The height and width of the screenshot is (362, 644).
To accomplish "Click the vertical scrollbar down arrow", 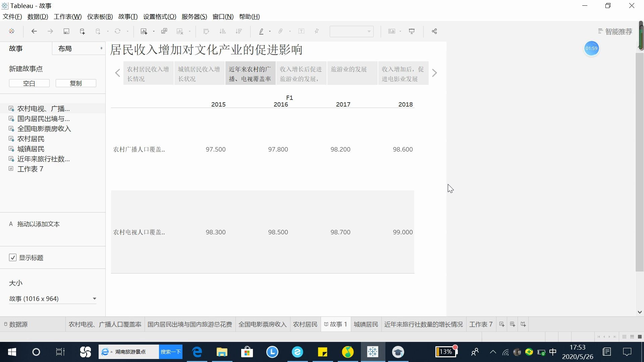I will tap(640, 312).
